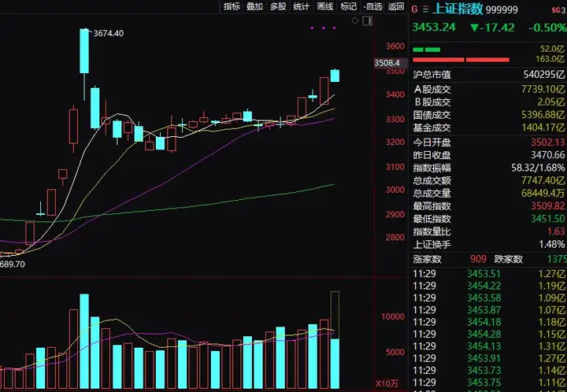567x392 pixels.
Task: Select the tick row priced 3453.73
Action: pyautogui.click(x=488, y=370)
